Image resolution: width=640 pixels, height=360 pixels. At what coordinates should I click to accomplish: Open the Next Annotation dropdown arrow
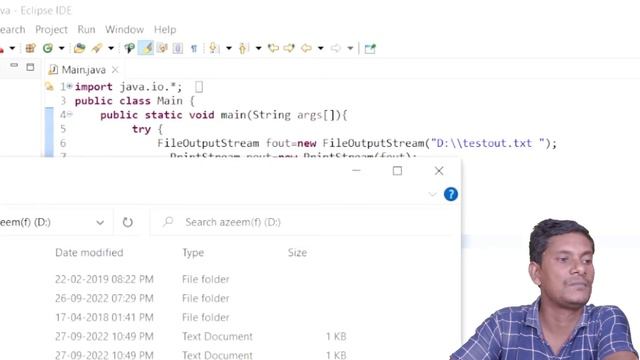tap(229, 48)
